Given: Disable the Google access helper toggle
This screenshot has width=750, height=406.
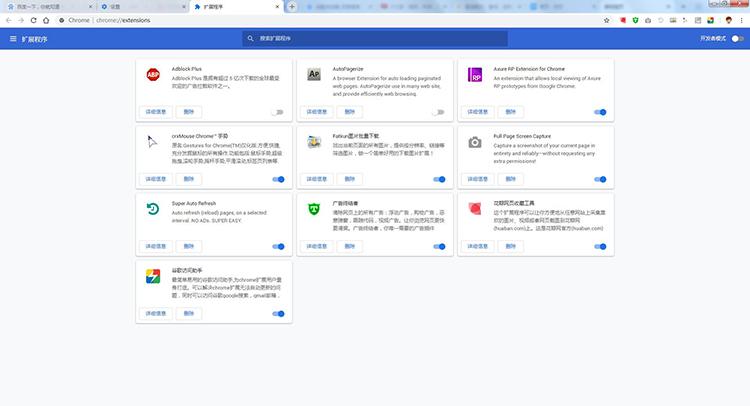Looking at the screenshot, I should (x=278, y=314).
